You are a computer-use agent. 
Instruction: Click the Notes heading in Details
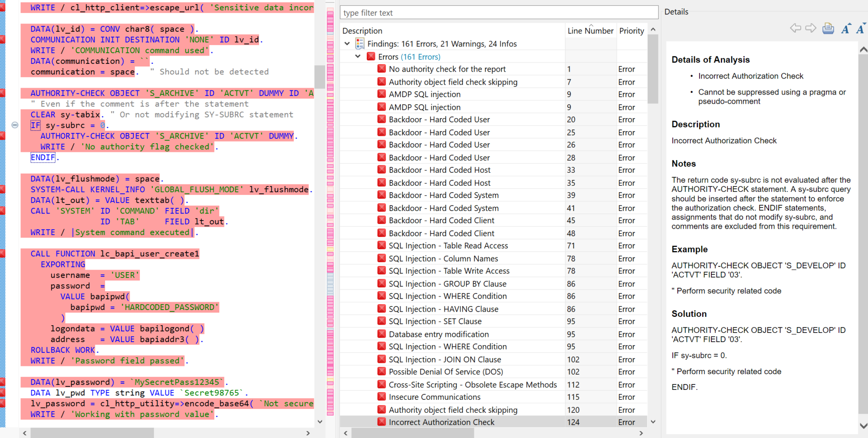(x=684, y=164)
